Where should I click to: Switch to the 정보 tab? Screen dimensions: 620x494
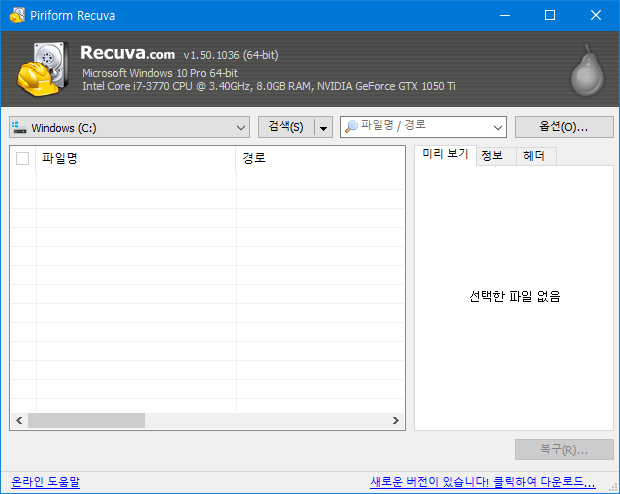coord(496,156)
